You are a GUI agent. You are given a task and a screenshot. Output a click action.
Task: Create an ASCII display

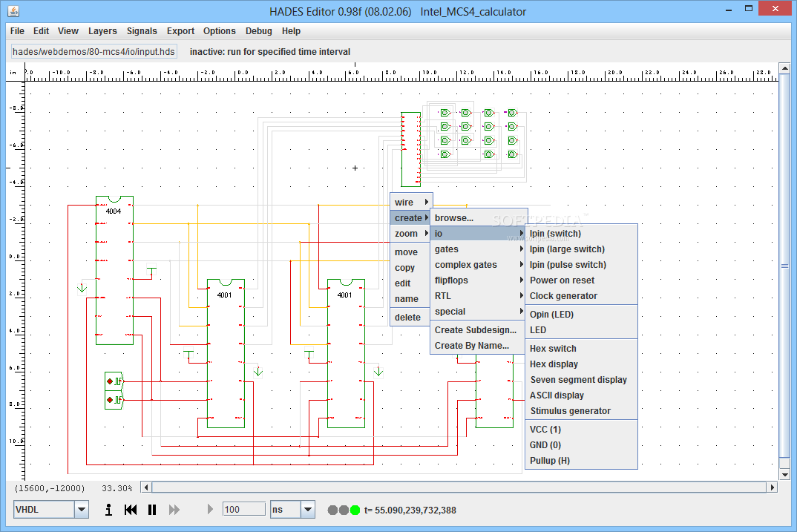(x=581, y=395)
